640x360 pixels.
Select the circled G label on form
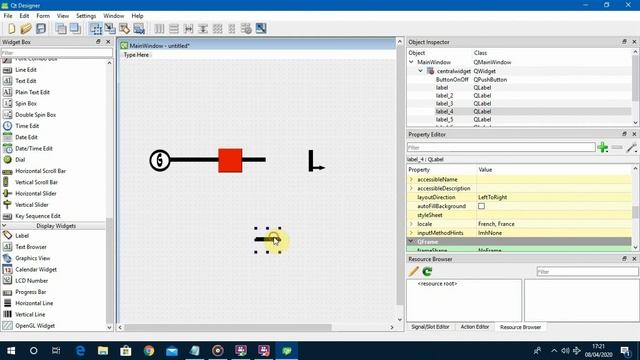pyautogui.click(x=160, y=160)
